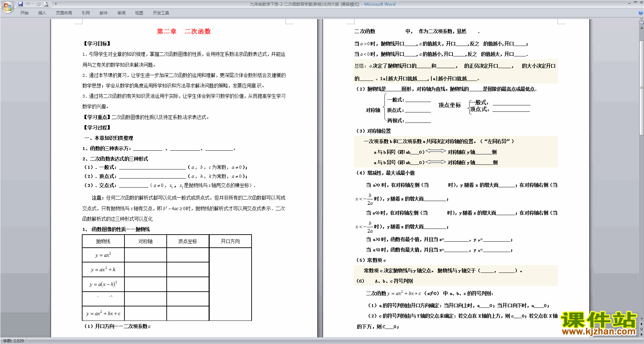Screen dimensions: 644x344
Task: Click the Save icon in Quick Access Toolbar
Action: 20,4
